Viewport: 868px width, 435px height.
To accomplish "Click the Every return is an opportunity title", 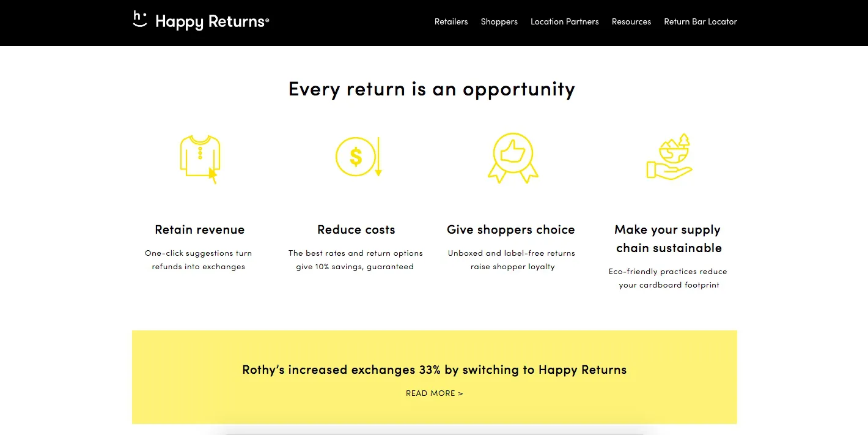I will coord(432,89).
